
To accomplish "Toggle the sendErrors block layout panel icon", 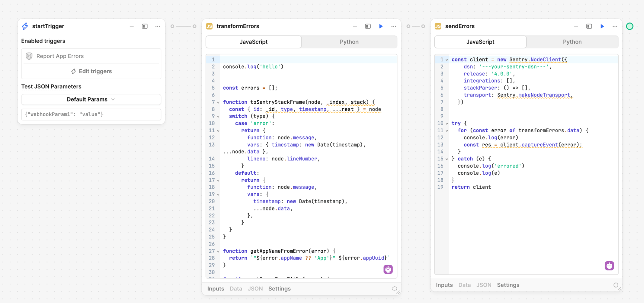I will pyautogui.click(x=589, y=26).
